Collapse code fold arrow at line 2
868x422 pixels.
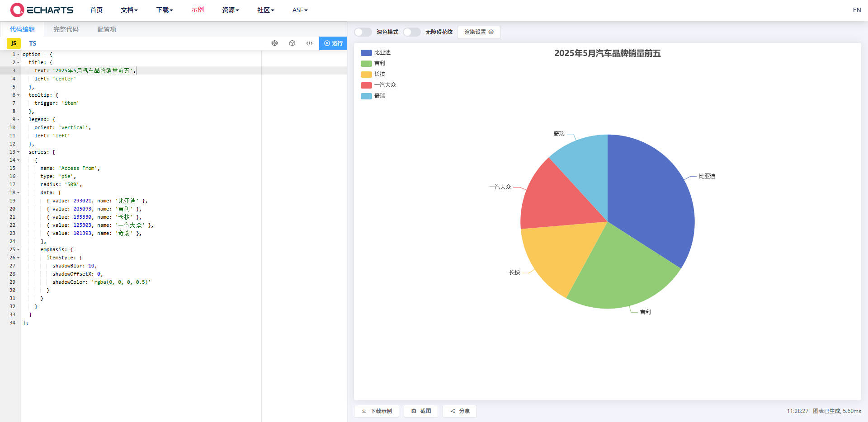click(x=18, y=62)
